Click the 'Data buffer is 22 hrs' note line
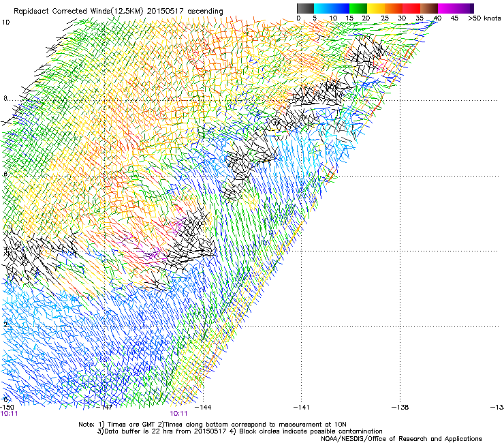504x443 pixels. coord(240,431)
